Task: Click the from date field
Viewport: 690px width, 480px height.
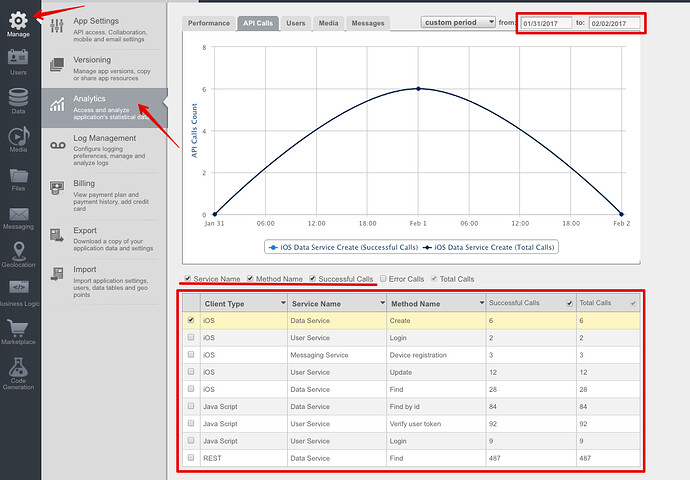Action: tap(546, 23)
